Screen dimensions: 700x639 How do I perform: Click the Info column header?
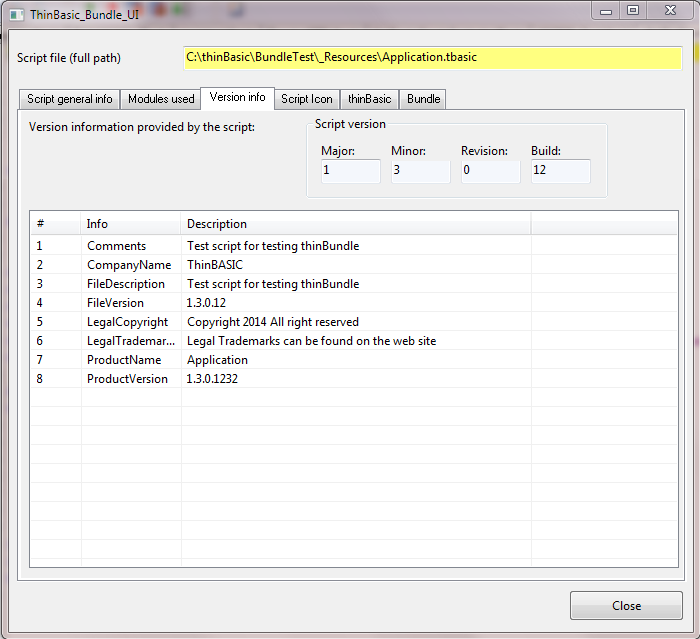(x=130, y=224)
